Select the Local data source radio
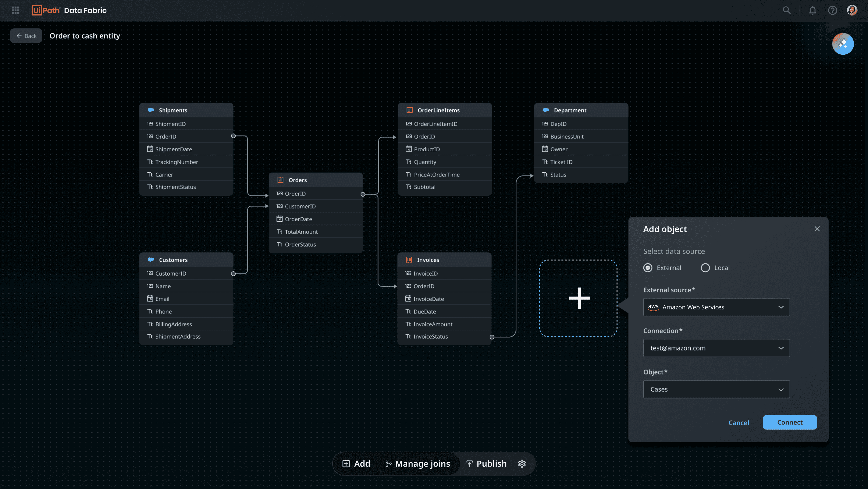The image size is (868, 489). (x=705, y=268)
